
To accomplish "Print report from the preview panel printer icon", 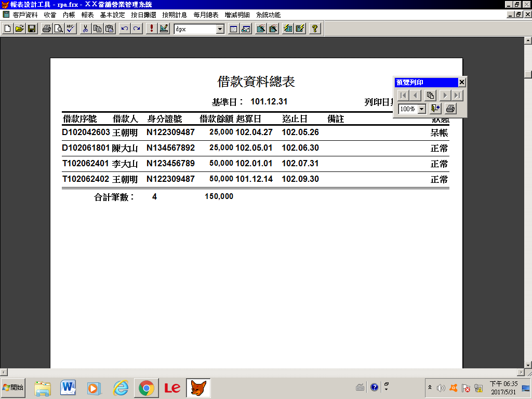I will [450, 109].
